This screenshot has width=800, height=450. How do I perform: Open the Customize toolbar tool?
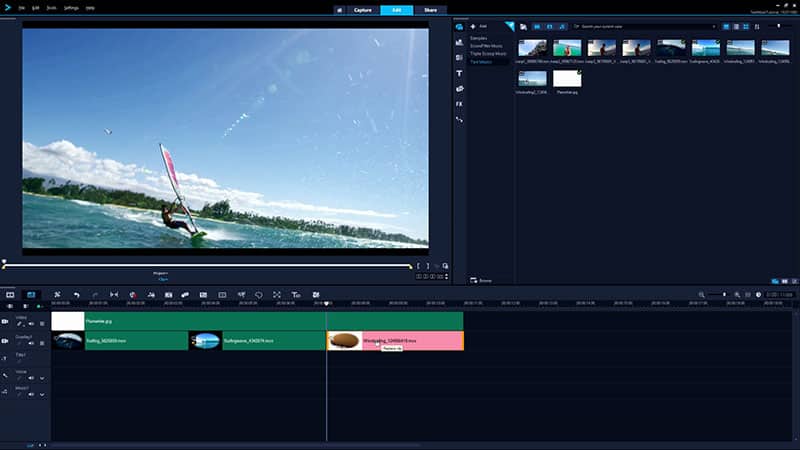point(57,295)
